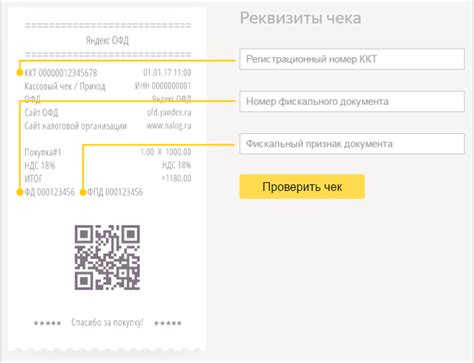Select the Реквизиты чека heading
474x363 pixels.
[300, 18]
